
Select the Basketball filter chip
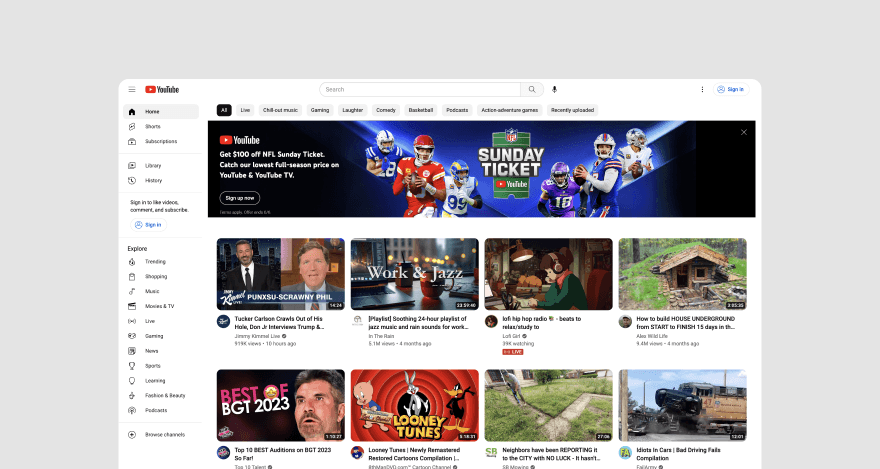pyautogui.click(x=421, y=110)
